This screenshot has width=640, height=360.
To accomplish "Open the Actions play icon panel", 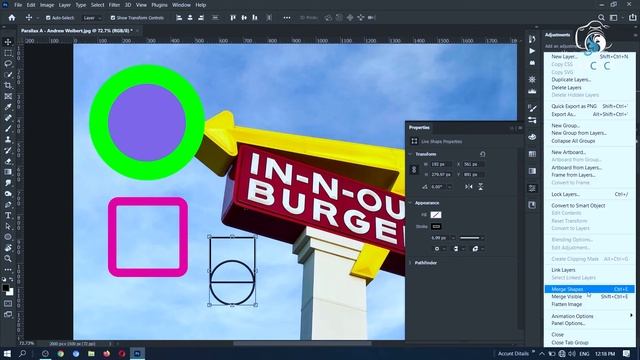I will tap(532, 51).
